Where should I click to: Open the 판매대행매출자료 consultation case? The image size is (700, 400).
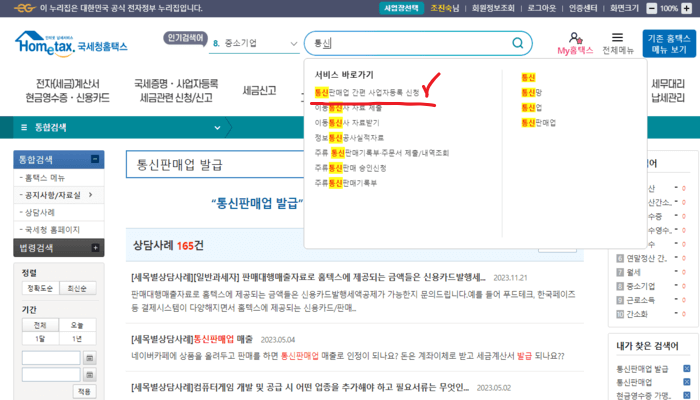[x=308, y=277]
